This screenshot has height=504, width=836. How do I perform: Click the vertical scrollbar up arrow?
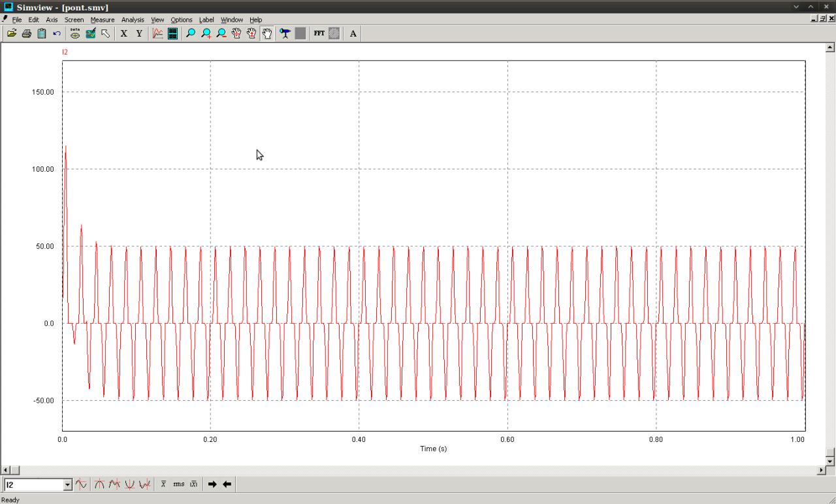pyautogui.click(x=830, y=47)
